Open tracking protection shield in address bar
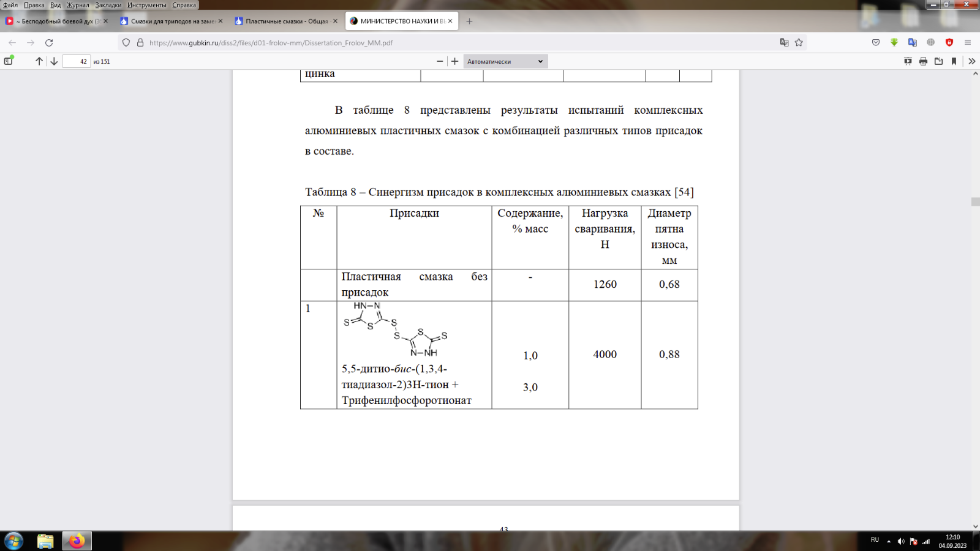 pyautogui.click(x=126, y=43)
